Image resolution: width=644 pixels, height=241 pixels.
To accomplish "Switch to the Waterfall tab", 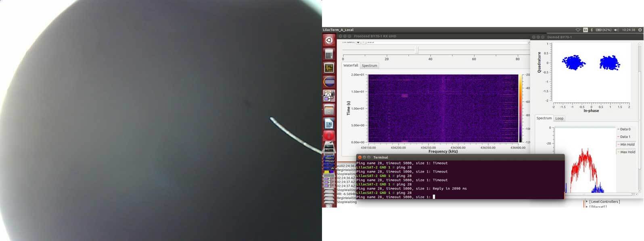I will tap(351, 65).
